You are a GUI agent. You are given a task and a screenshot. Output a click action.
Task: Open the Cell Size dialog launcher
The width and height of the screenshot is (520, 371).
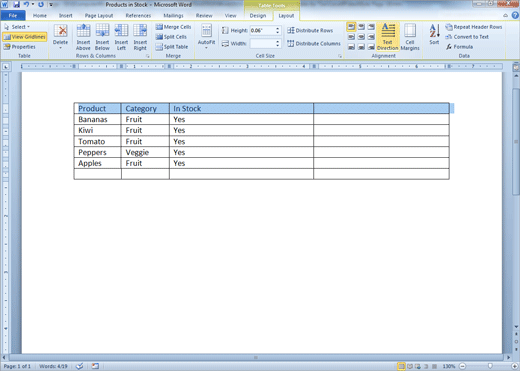pos(340,56)
